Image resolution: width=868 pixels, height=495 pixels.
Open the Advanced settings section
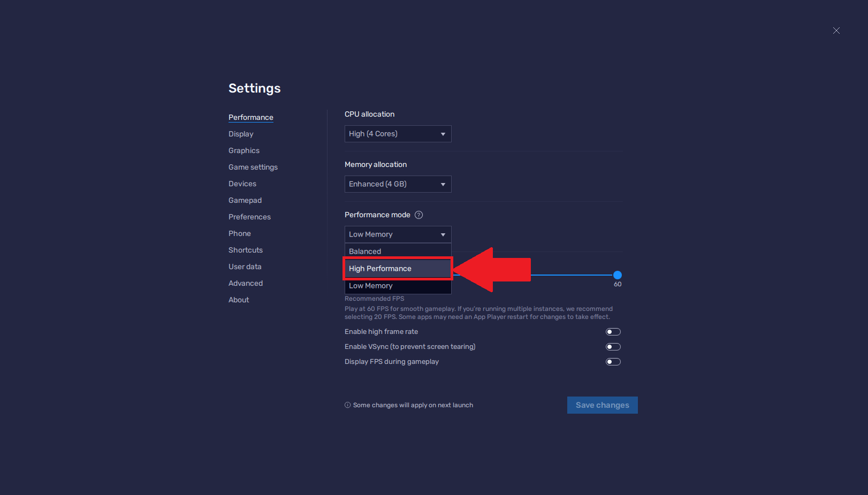(246, 283)
